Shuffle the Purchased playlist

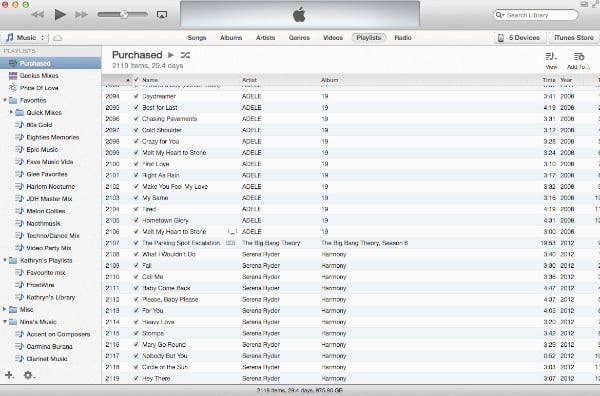185,55
